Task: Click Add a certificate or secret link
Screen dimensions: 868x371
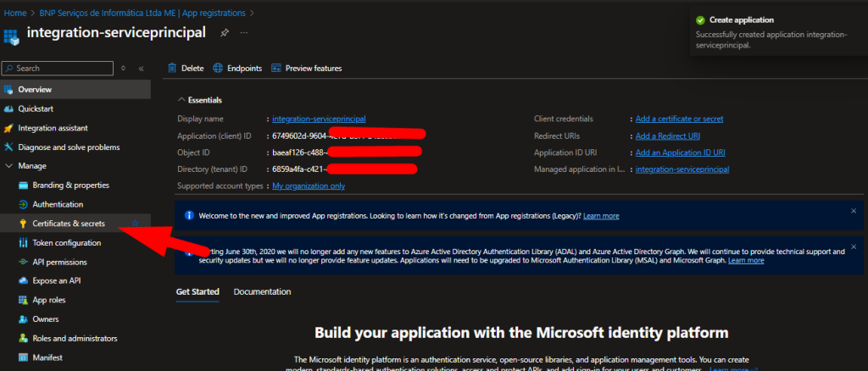Action: (x=679, y=119)
